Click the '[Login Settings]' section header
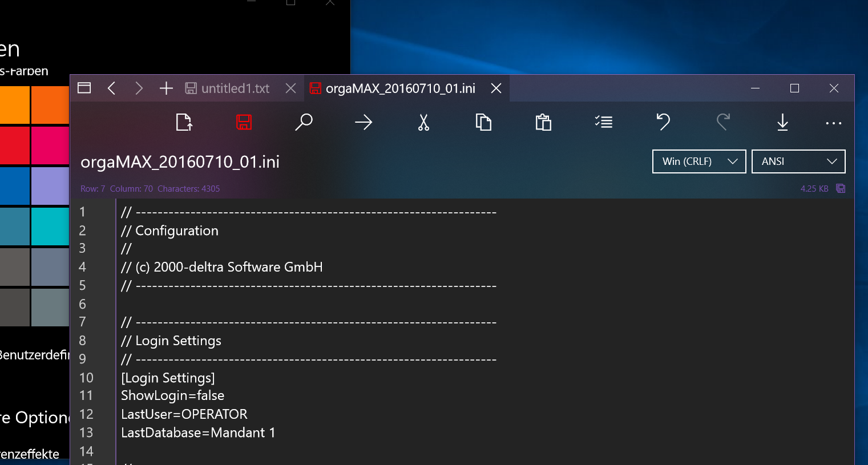This screenshot has width=868, height=465. tap(168, 378)
